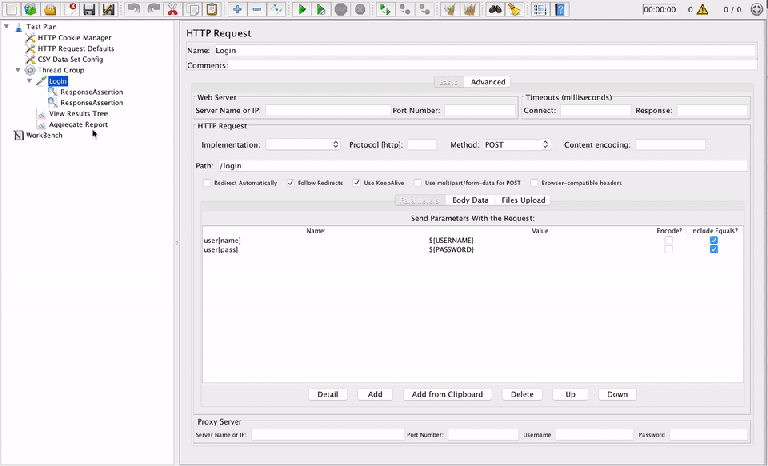This screenshot has width=768, height=466.
Task: Enable Browser-compatible headers checkbox
Action: point(534,183)
